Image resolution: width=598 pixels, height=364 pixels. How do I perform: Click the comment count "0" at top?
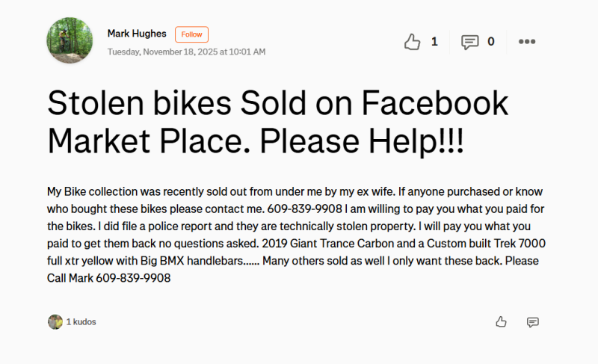[491, 42]
